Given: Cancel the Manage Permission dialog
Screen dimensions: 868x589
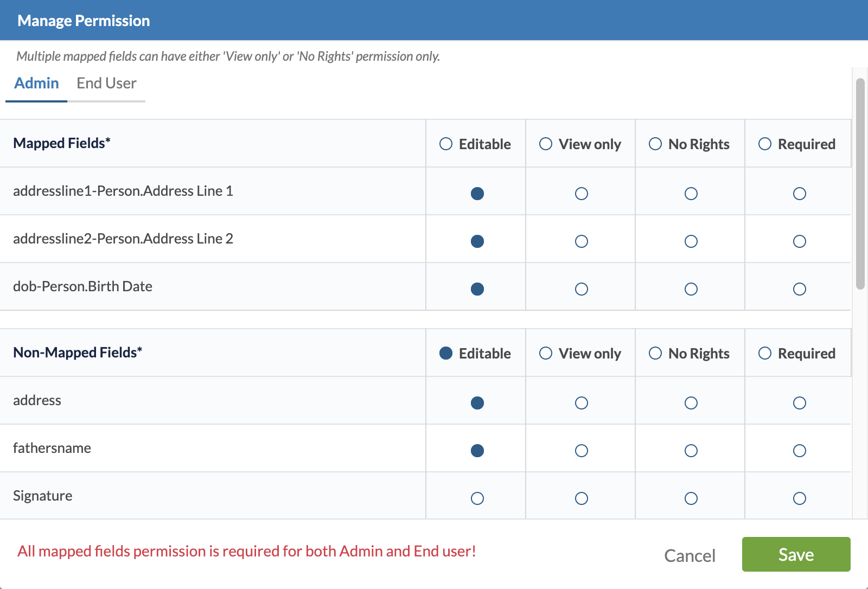Looking at the screenshot, I should coord(690,555).
